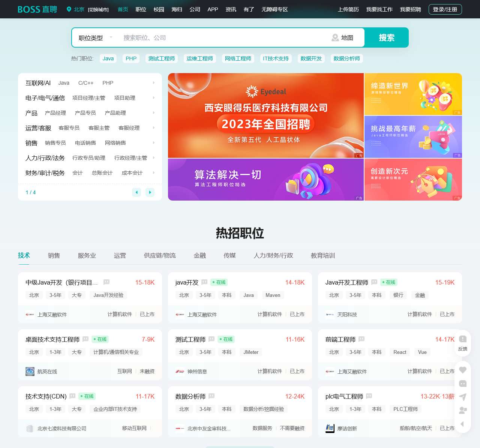This screenshot has height=448, width=480.
Task: Expand the 互联网/AI category listings
Action: pyautogui.click(x=153, y=82)
